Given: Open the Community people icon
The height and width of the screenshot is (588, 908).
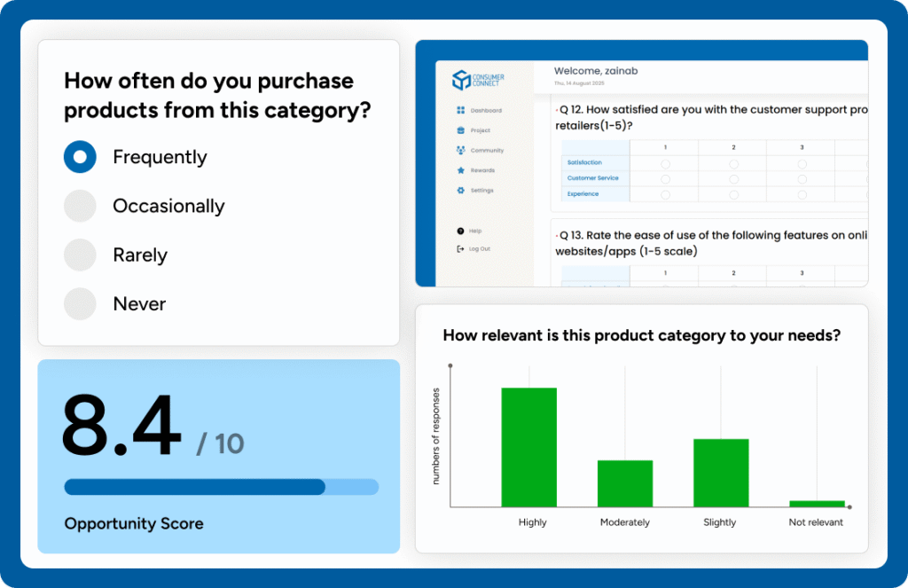Looking at the screenshot, I should (461, 151).
